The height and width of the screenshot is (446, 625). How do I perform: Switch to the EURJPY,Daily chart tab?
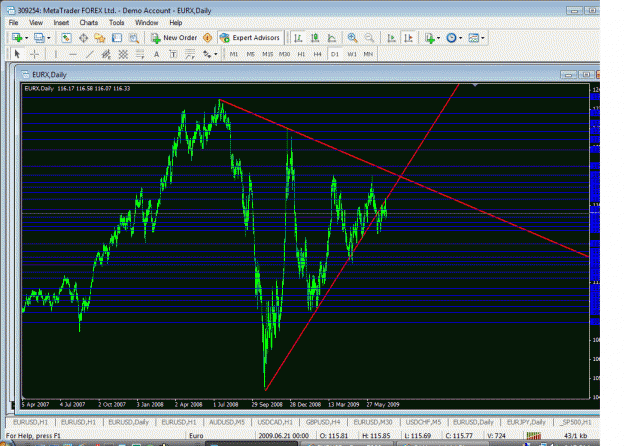click(526, 422)
